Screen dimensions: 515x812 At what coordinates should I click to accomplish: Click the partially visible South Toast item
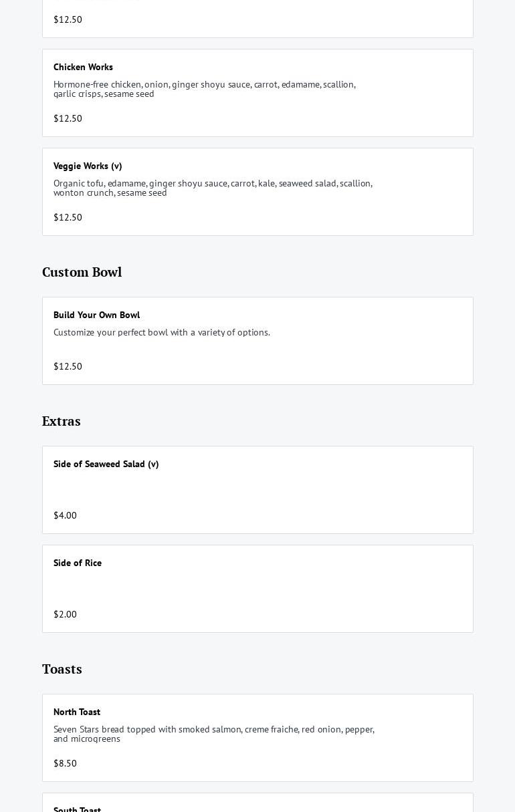click(x=77, y=808)
